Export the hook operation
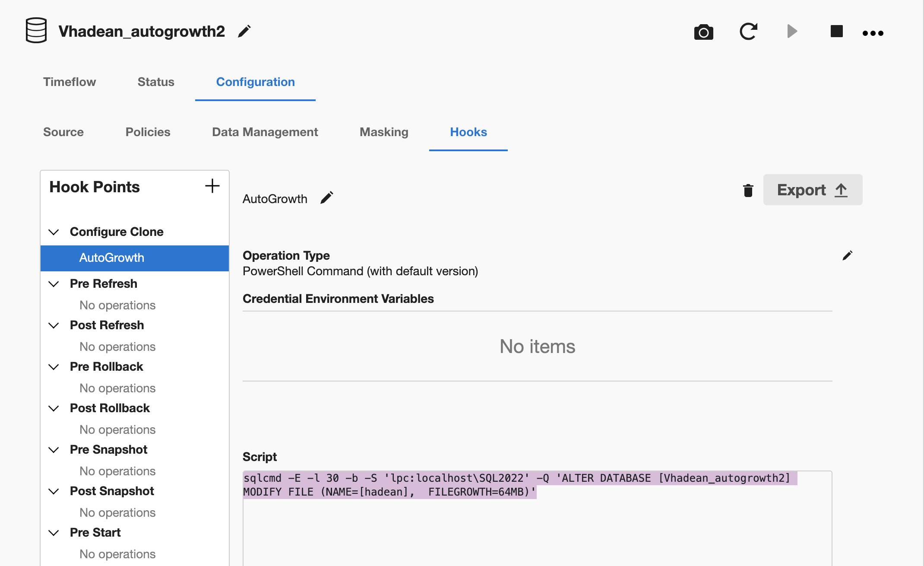 click(813, 190)
